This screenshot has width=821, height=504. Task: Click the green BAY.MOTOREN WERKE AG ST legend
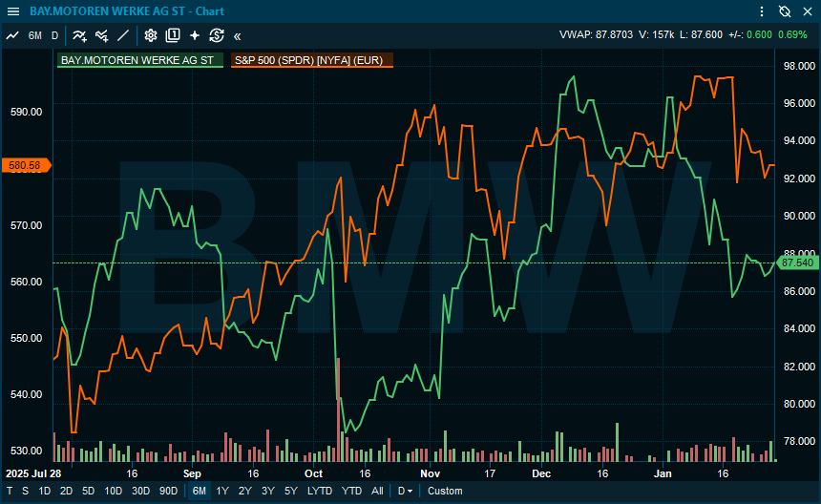coord(139,60)
